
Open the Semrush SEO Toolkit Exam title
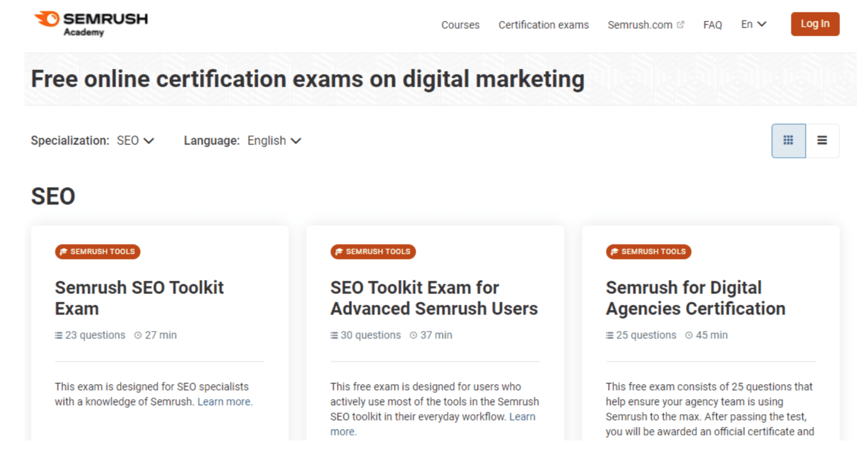(x=139, y=298)
